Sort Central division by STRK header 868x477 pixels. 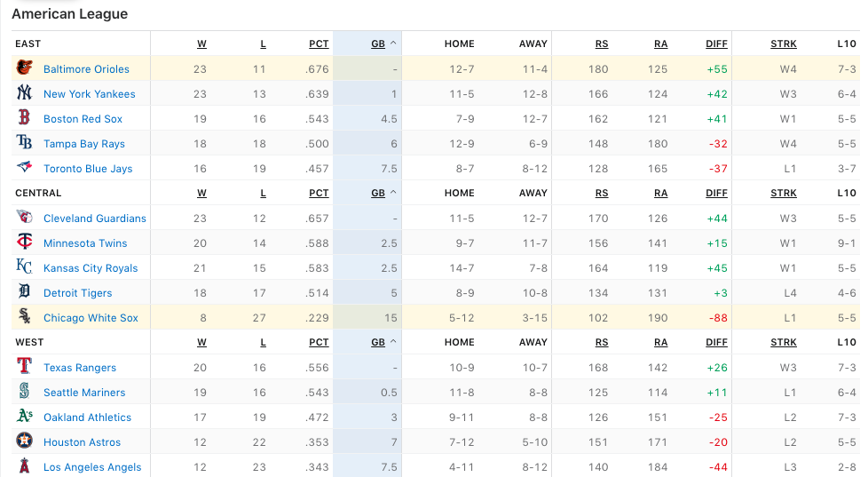point(784,193)
